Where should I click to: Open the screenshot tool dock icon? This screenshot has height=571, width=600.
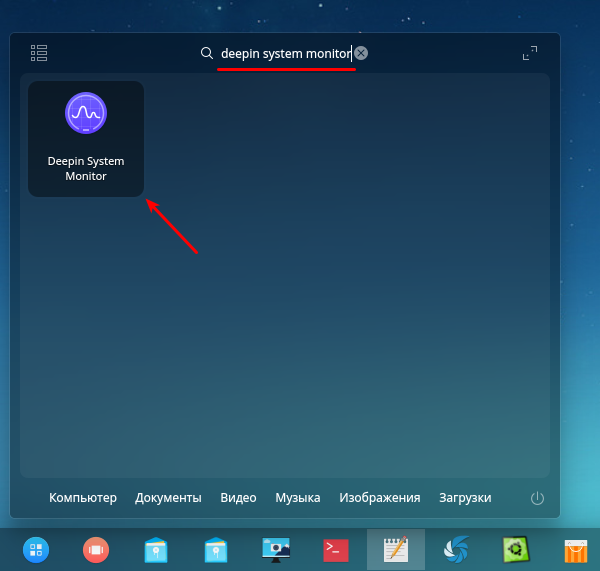coord(276,550)
